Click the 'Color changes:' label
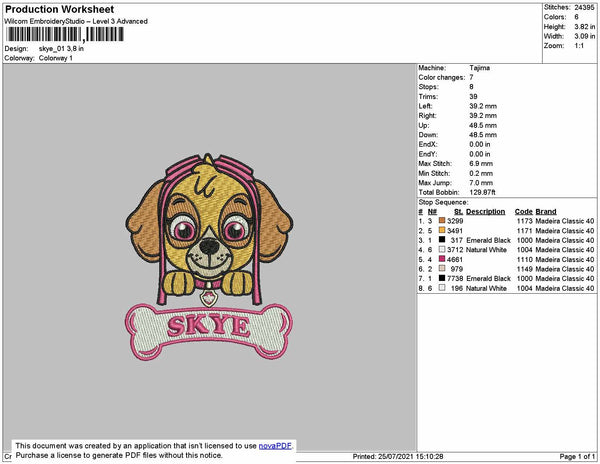Image resolution: width=600 pixels, height=464 pixels. [x=442, y=77]
